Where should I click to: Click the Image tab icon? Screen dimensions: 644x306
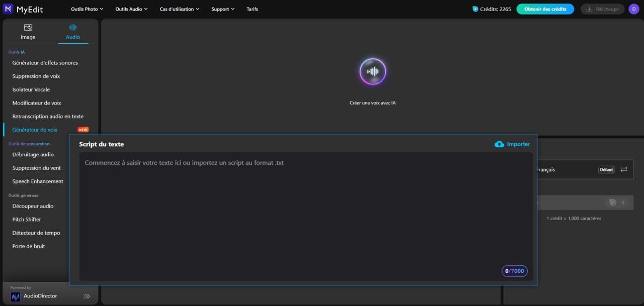pyautogui.click(x=28, y=28)
